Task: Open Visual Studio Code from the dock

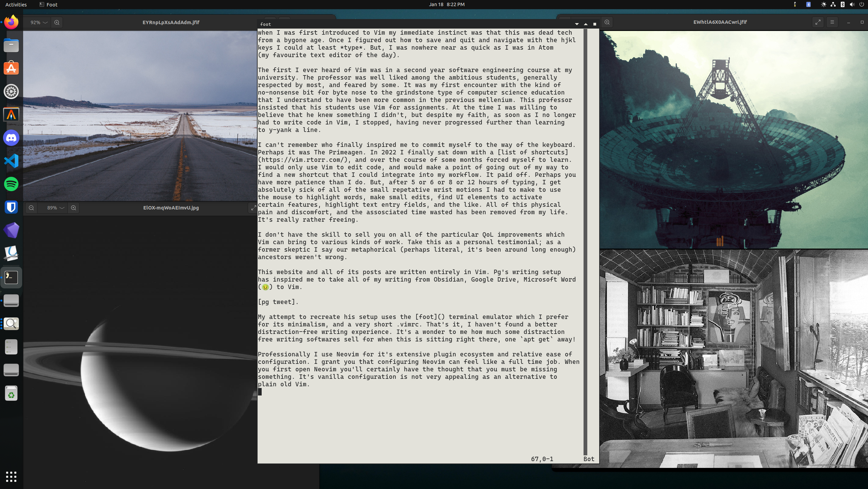Action: (x=11, y=161)
